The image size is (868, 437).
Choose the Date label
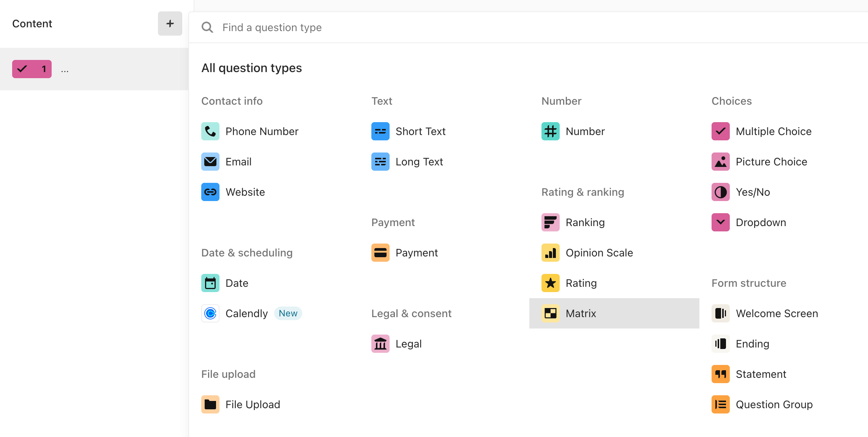coord(237,283)
